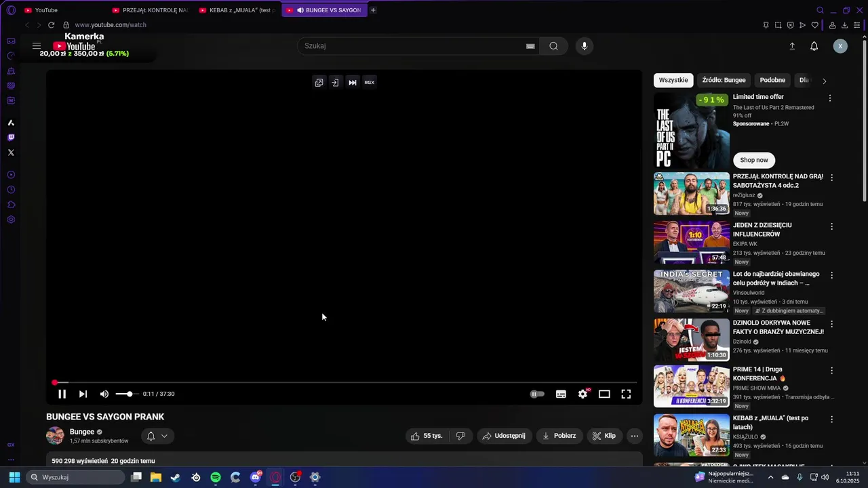
Task: Play the next video
Action: (x=83, y=394)
